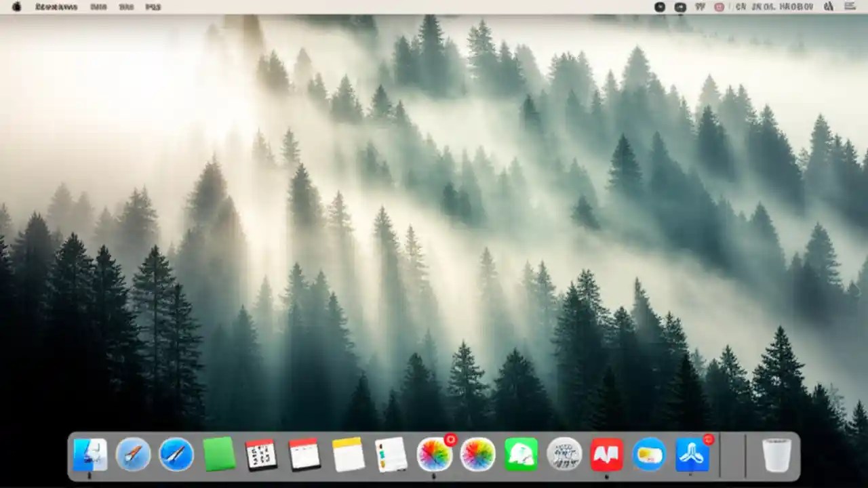Open the App Store from the Dock
This screenshot has width=868, height=488.
coord(691,454)
